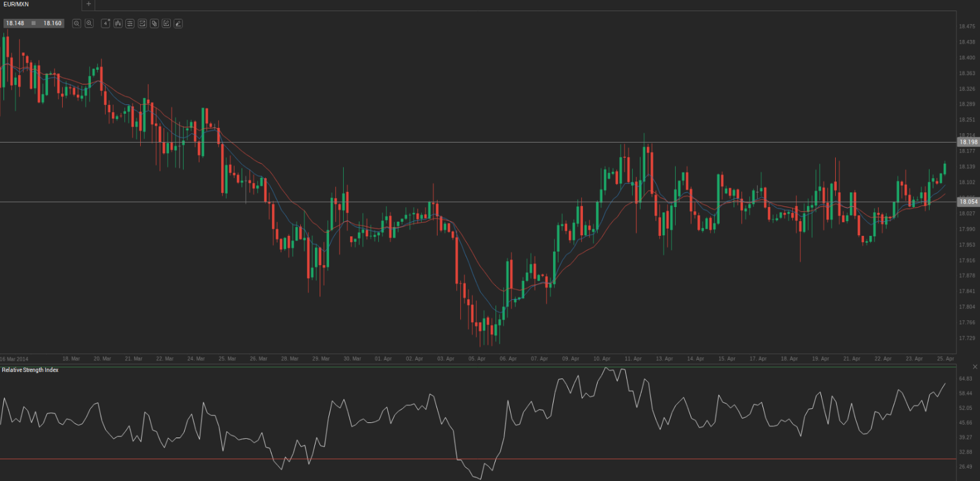Open the indicators chart icon
The image size is (980, 481).
(142, 23)
